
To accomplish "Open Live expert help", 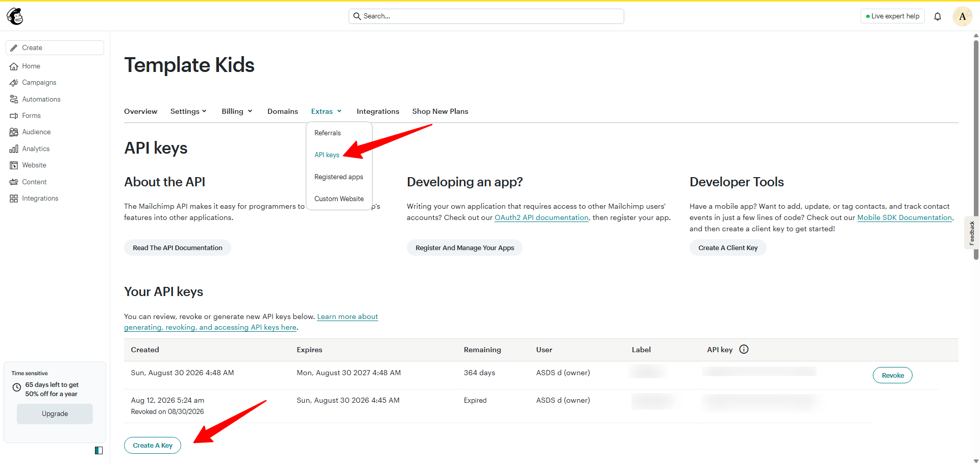I will click(892, 16).
